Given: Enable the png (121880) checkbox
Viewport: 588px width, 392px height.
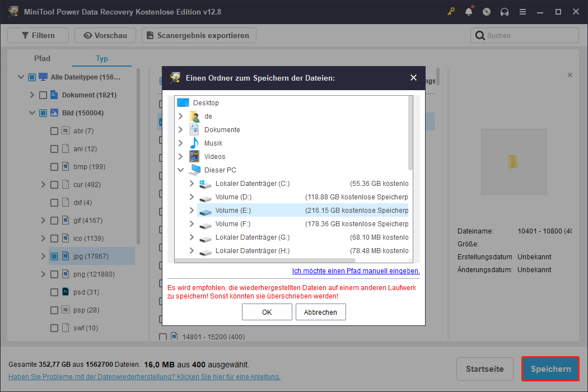Looking at the screenshot, I should [x=54, y=274].
